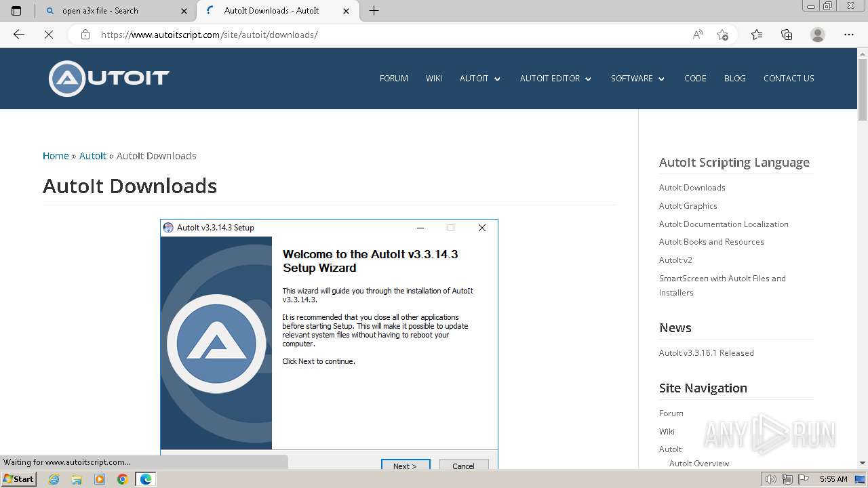Open the volume control in the tray
Screen dimensions: 868x488
pos(770,479)
